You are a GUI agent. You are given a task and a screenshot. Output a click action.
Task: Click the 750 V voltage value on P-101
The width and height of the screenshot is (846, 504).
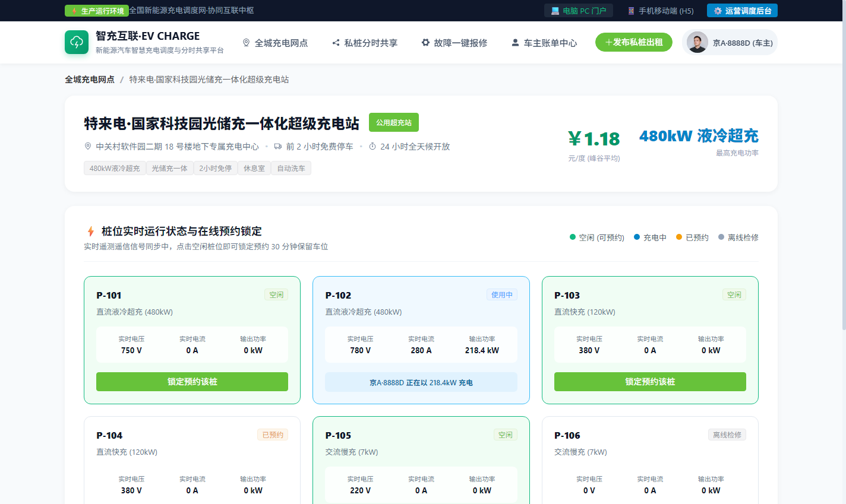pos(131,350)
